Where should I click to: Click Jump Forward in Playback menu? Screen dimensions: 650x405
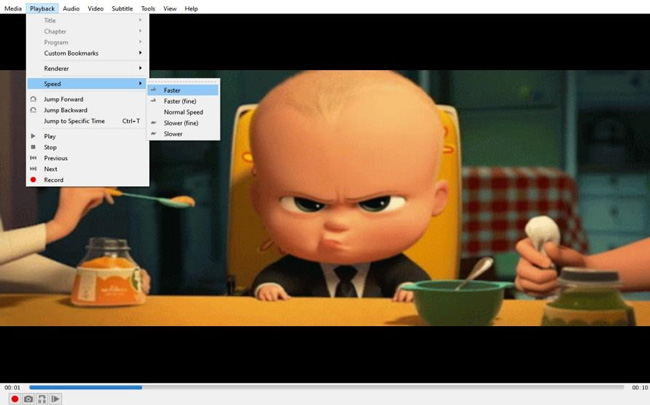(87, 99)
